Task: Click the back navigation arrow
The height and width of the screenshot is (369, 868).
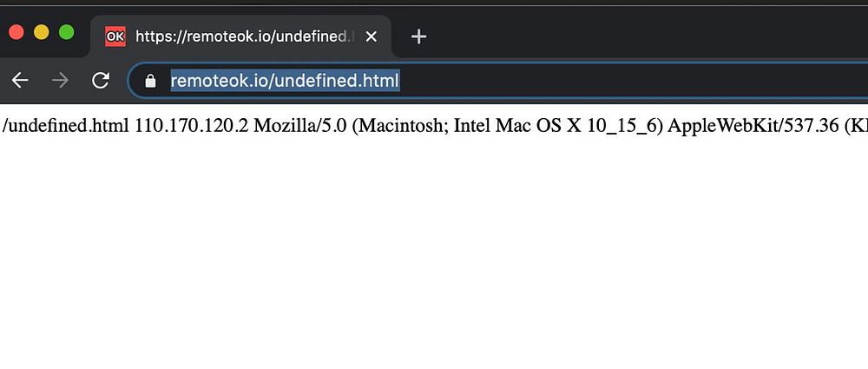Action: tap(20, 81)
